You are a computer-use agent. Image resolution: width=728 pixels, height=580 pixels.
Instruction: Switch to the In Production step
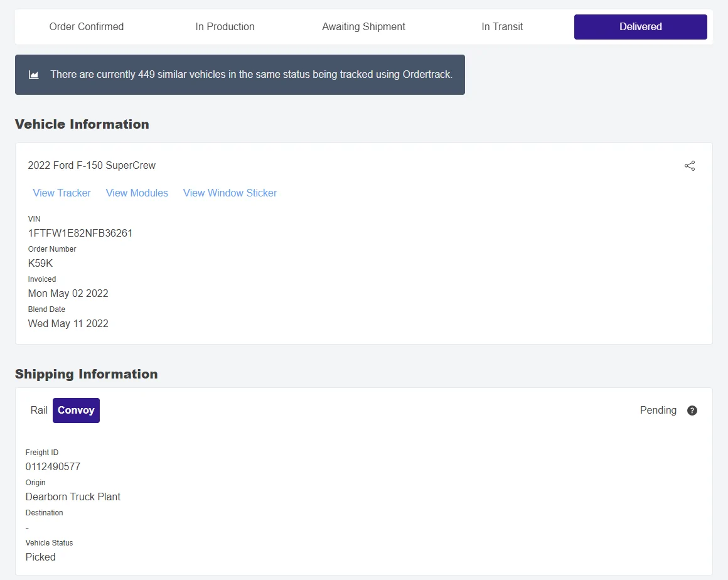point(225,27)
